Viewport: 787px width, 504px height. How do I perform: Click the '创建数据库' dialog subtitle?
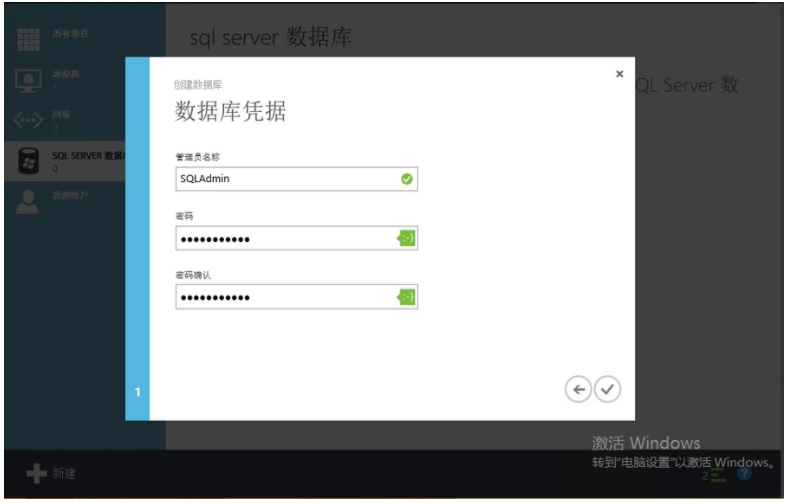(x=198, y=85)
